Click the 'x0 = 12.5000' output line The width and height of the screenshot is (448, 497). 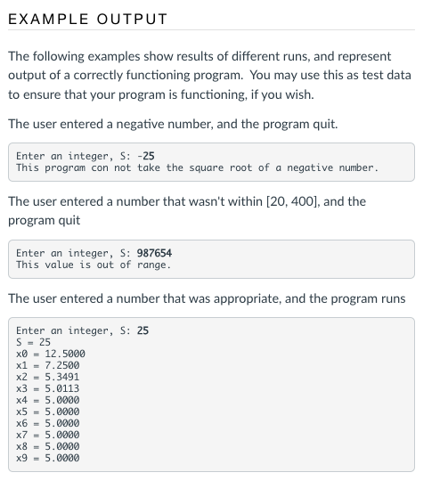coord(51,354)
